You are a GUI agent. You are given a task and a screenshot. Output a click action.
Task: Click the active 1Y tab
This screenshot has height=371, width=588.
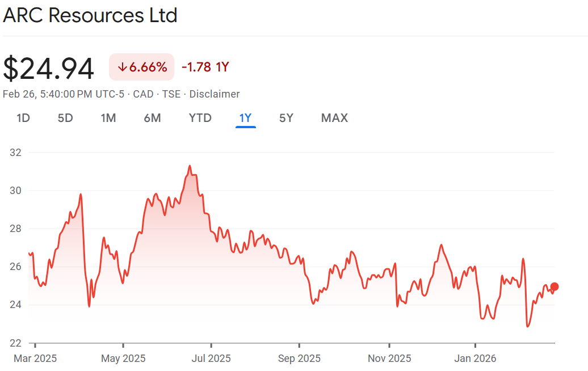point(245,118)
